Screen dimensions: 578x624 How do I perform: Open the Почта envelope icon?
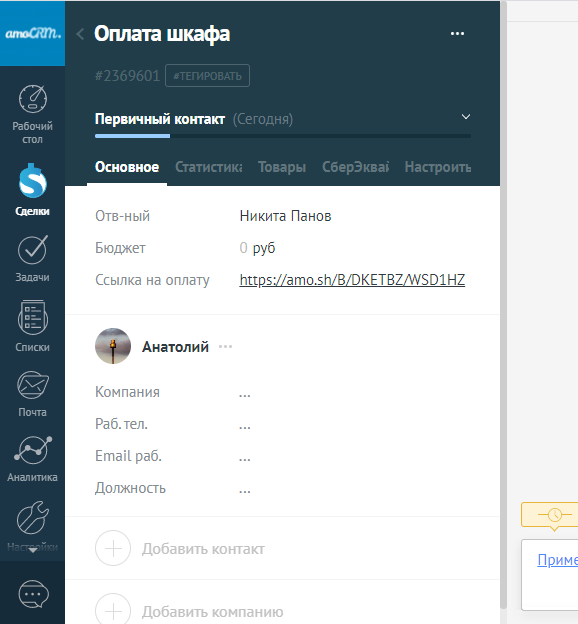coord(33,385)
